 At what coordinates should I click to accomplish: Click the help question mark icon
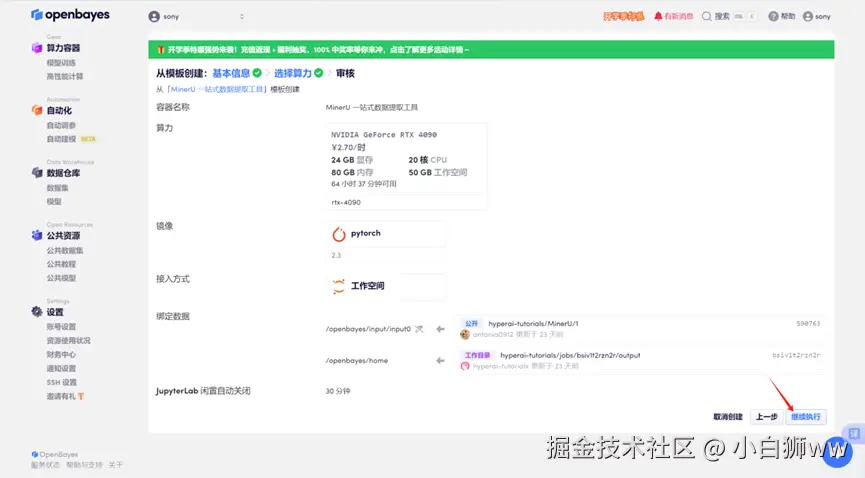coord(773,17)
